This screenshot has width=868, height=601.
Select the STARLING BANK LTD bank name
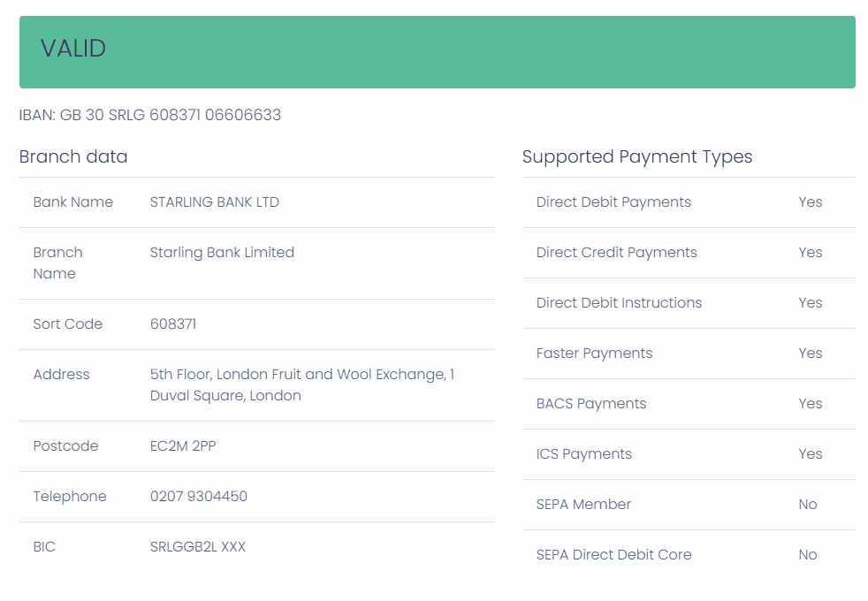pyautogui.click(x=215, y=202)
